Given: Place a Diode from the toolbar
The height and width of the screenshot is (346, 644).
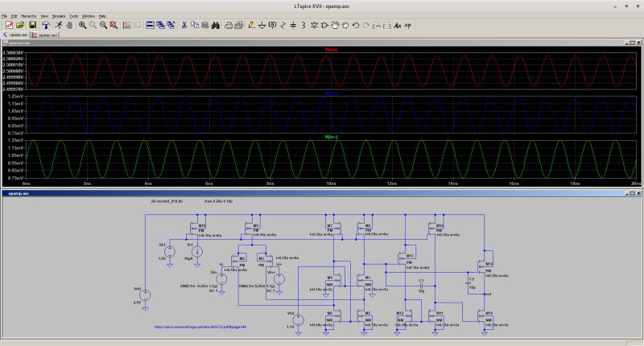Looking at the screenshot, I should (314, 26).
